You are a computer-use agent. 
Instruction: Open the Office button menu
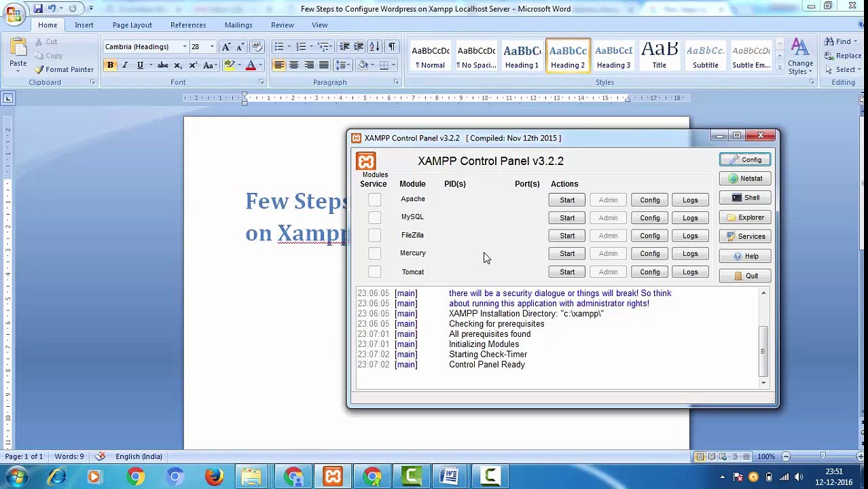tap(14, 14)
